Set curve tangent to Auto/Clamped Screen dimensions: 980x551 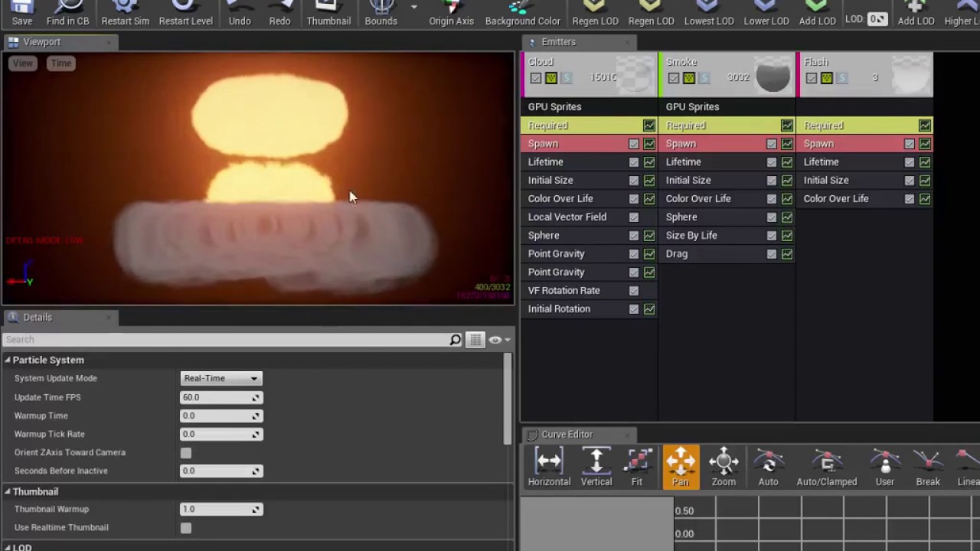coord(827,467)
